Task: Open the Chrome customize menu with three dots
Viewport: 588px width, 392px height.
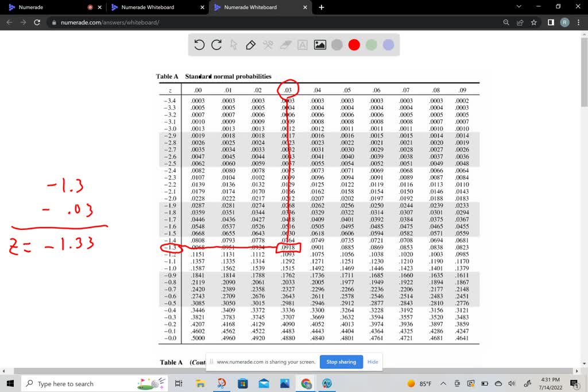Action: point(578,22)
